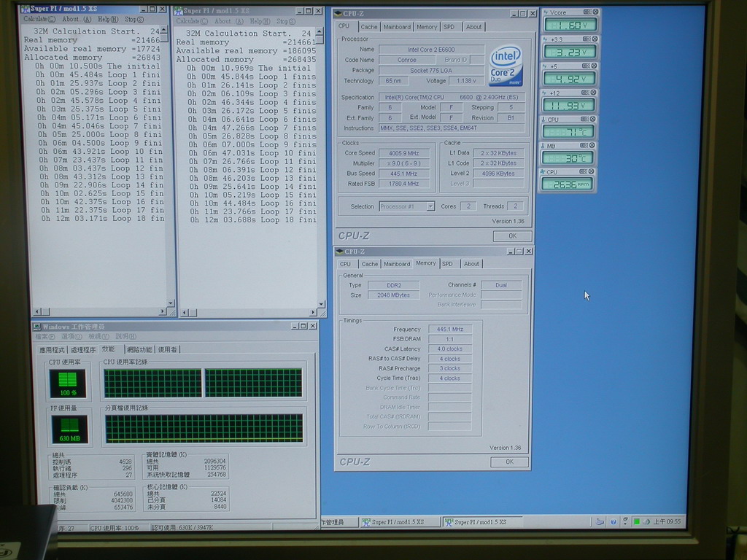
Task: Open Calculate menu in right Super PI
Action: pos(192,21)
